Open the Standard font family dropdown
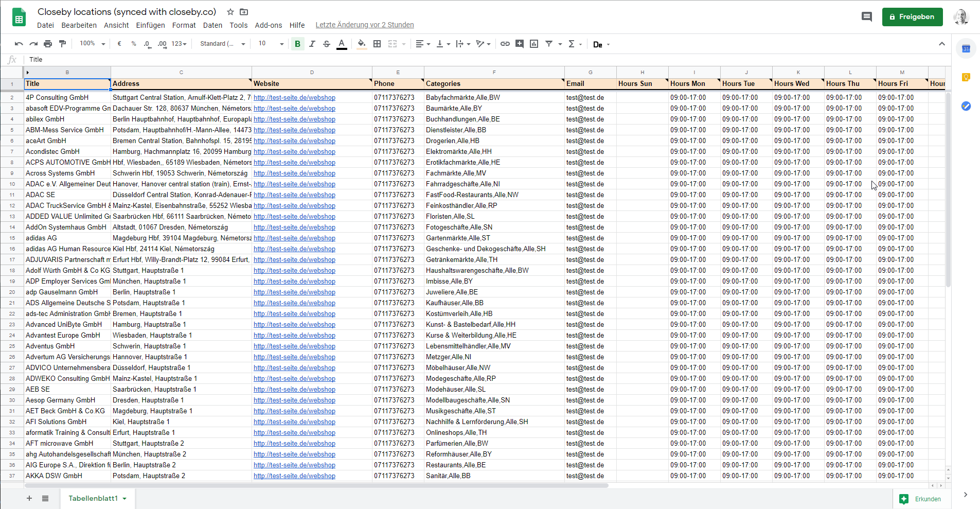This screenshot has height=509, width=980. pyautogui.click(x=223, y=44)
